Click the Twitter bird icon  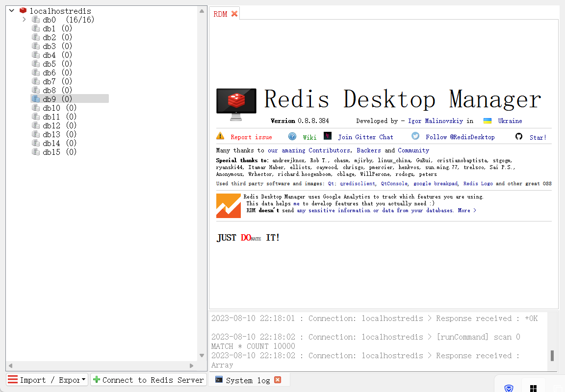point(415,136)
